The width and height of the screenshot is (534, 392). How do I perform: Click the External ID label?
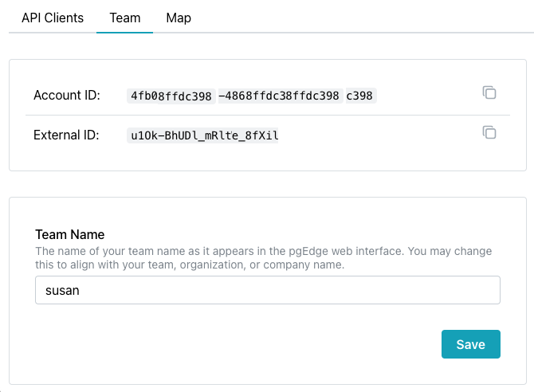pyautogui.click(x=66, y=135)
